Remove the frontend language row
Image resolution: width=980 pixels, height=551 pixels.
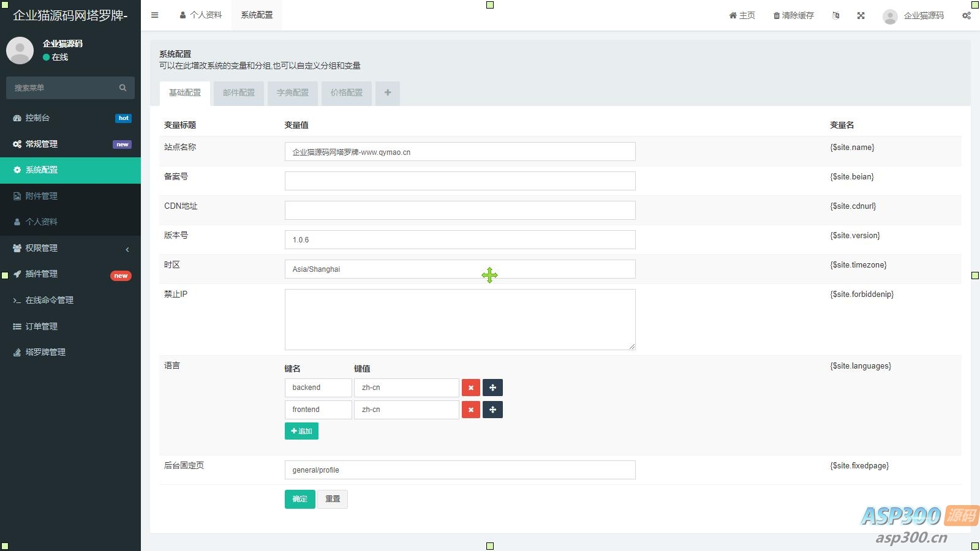pyautogui.click(x=470, y=410)
